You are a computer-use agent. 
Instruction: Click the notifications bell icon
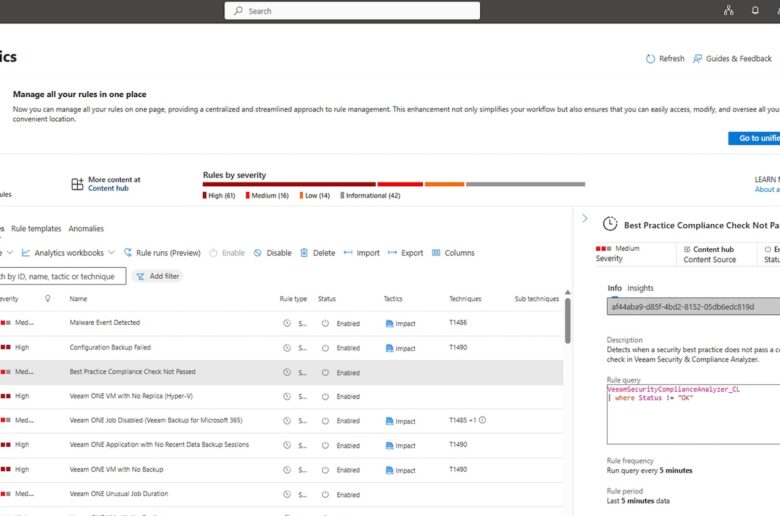[x=755, y=11]
